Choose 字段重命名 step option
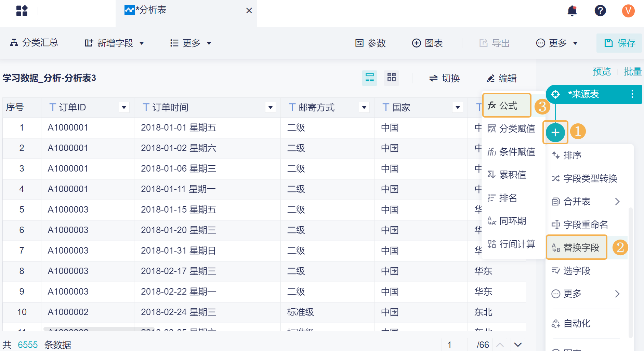 [587, 224]
